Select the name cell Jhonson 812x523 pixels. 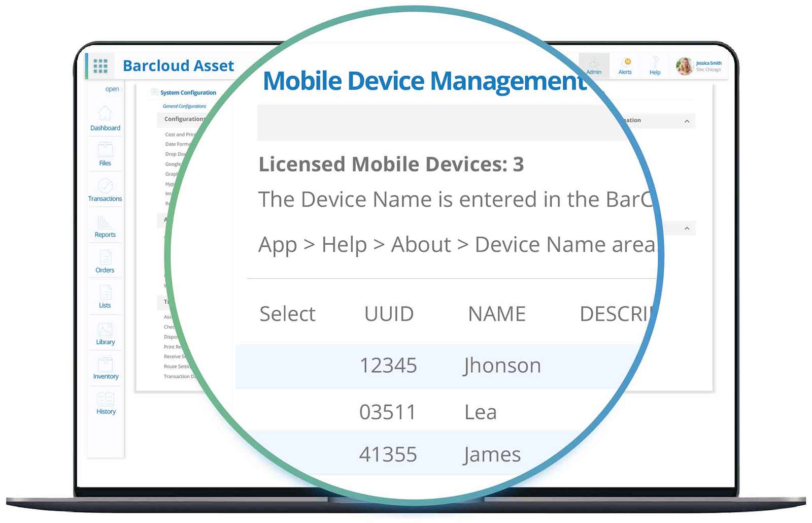pyautogui.click(x=502, y=366)
